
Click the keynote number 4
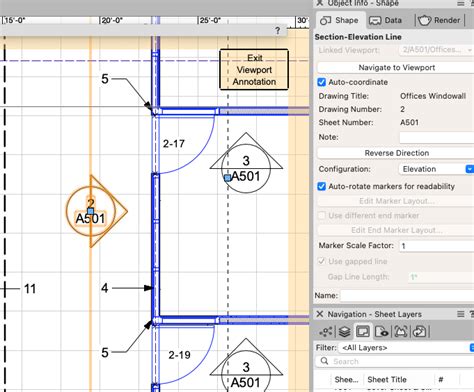click(105, 288)
